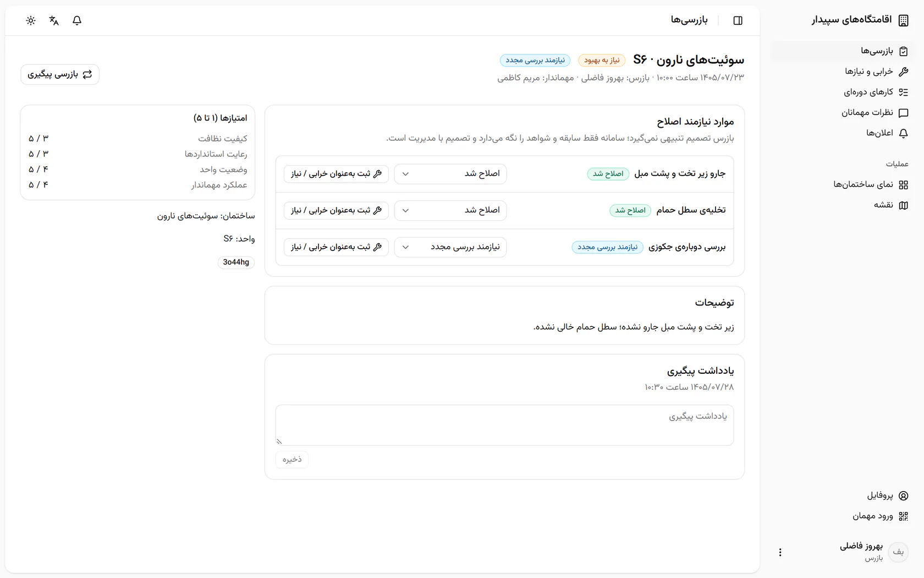Toggle the sidebar panel icon
This screenshot has width=924, height=578.
pos(738,20)
